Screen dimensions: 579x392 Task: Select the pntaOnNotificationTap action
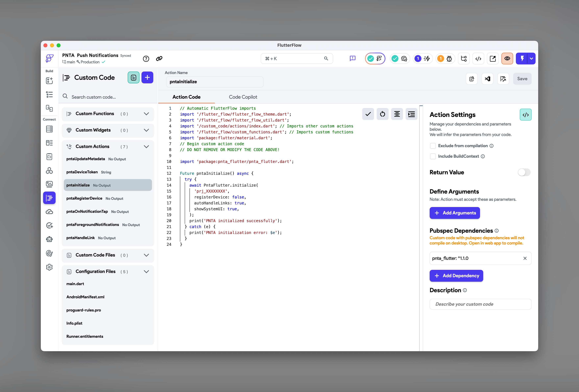coord(108,212)
